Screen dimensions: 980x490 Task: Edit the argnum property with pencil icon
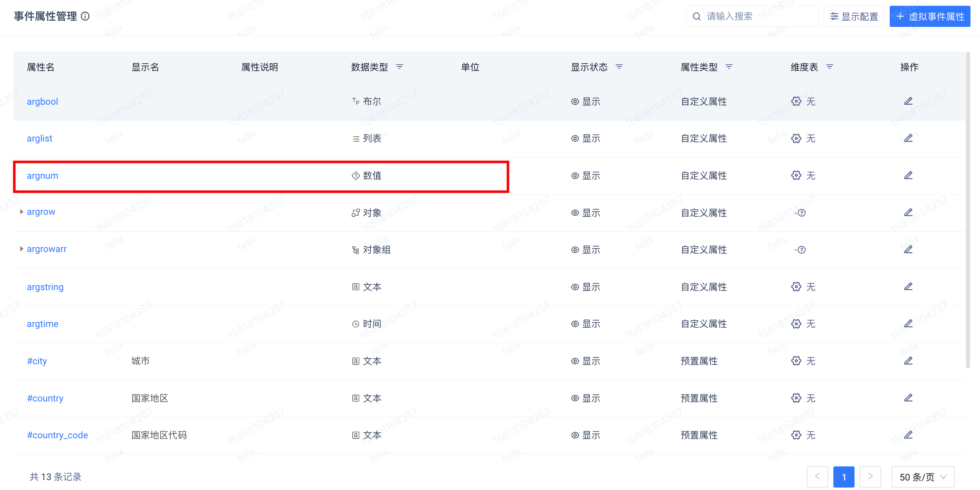pyautogui.click(x=908, y=175)
